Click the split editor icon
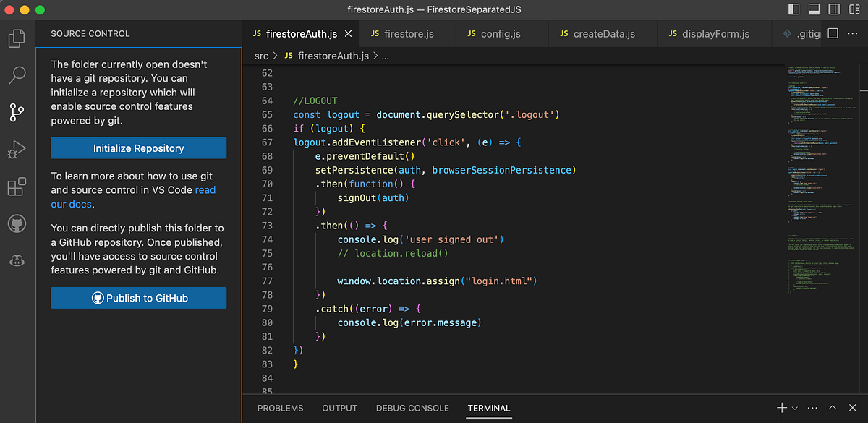The image size is (868, 423). 833,33
